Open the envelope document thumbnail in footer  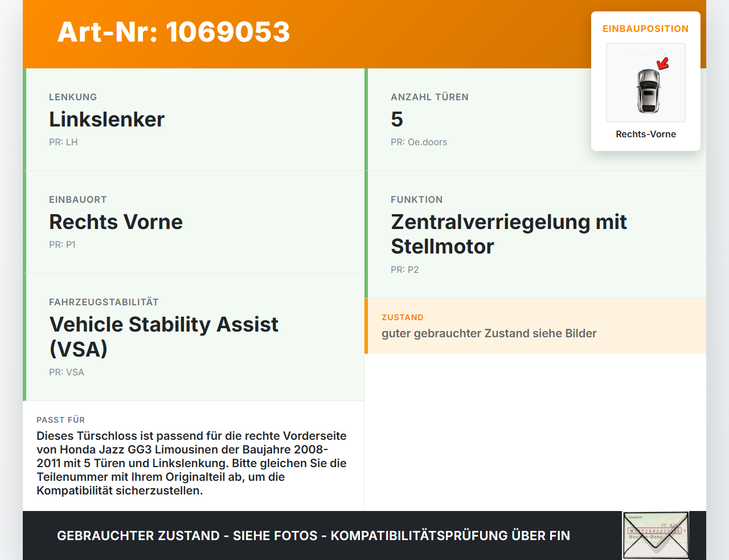click(656, 536)
